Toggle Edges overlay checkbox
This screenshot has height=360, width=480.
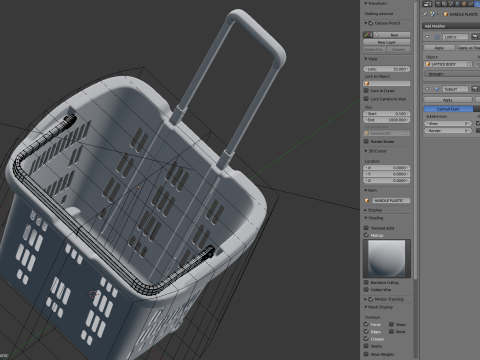[x=366, y=331]
